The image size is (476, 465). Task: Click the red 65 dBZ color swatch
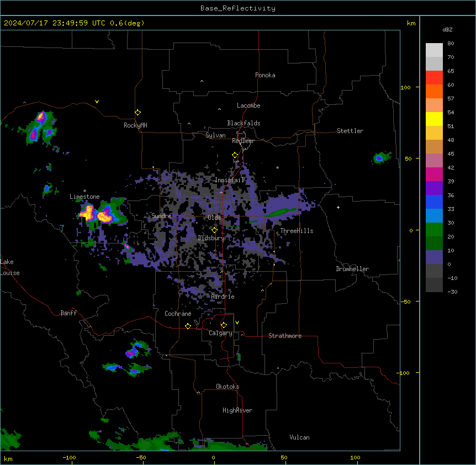pos(434,78)
